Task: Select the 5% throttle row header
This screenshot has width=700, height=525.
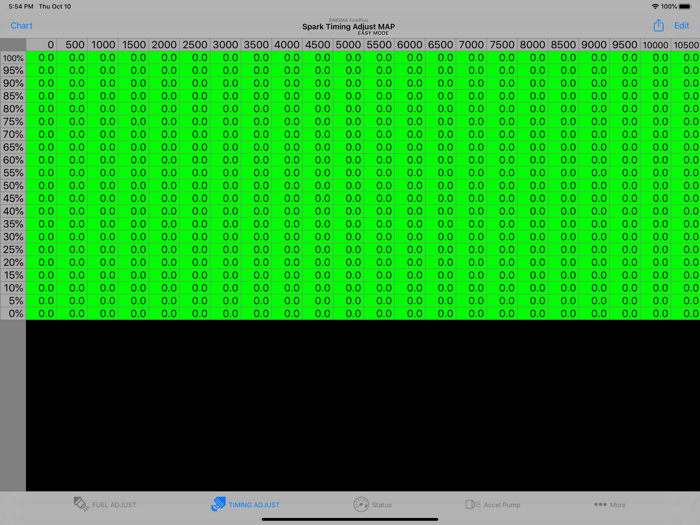Action: [13, 301]
